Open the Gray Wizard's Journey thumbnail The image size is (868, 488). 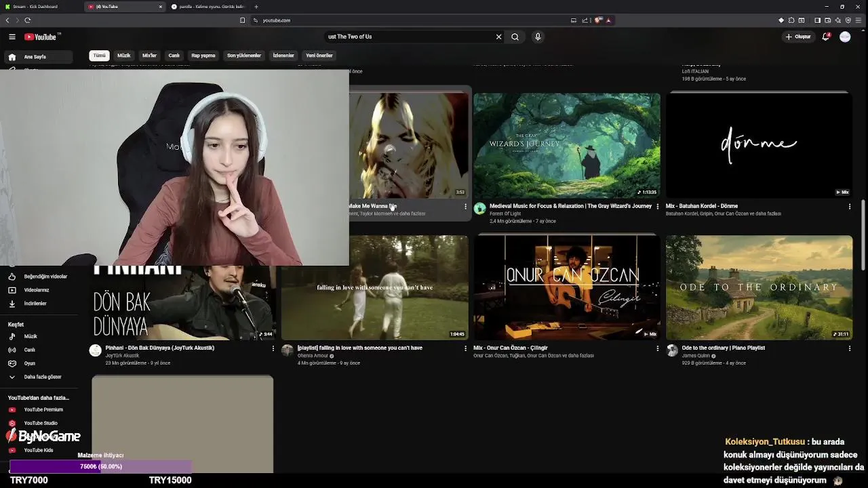(567, 145)
